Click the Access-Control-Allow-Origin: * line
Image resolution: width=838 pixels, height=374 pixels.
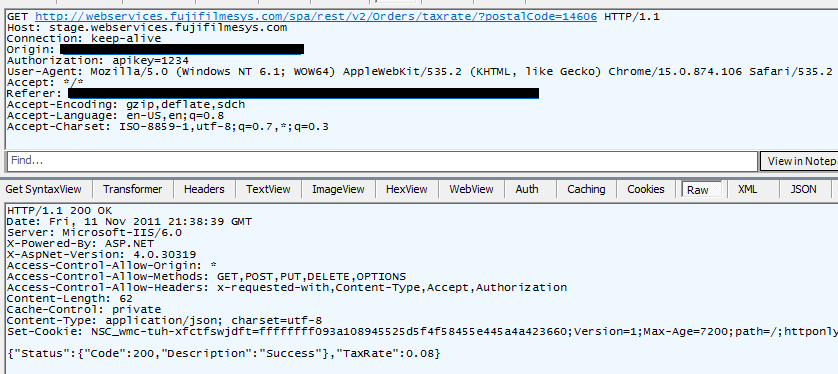tap(112, 266)
